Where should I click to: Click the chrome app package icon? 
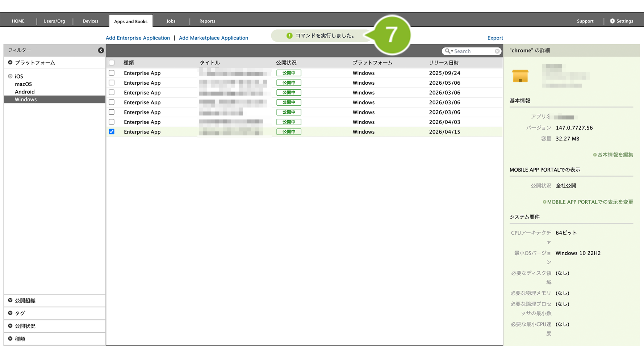520,76
